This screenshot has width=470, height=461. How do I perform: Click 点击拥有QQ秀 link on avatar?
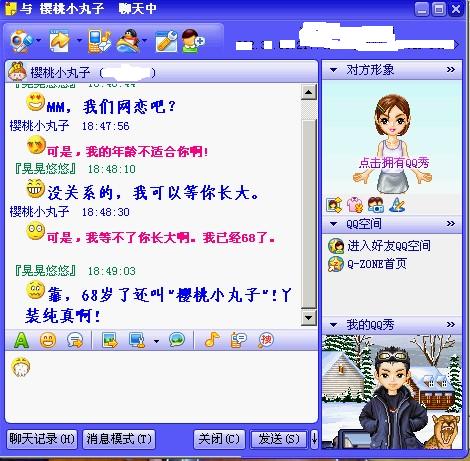pyautogui.click(x=394, y=163)
